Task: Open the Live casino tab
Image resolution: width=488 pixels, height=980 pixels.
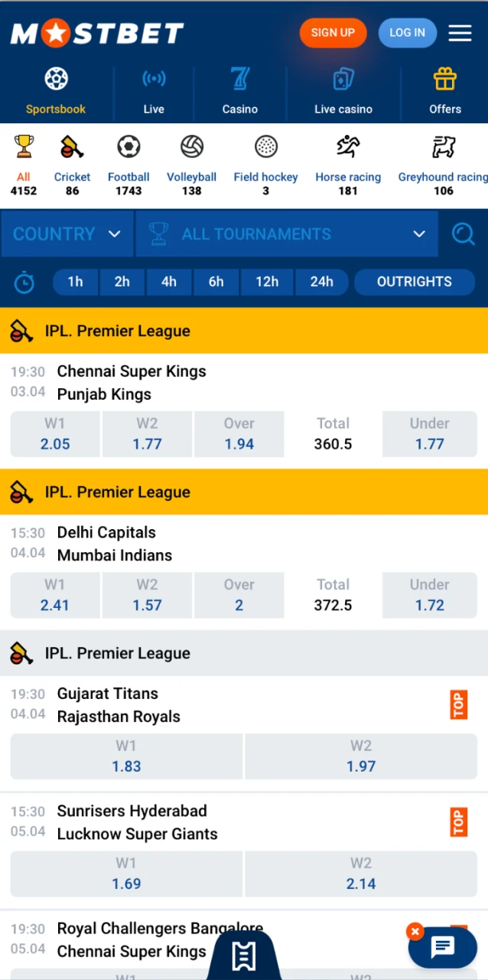Action: click(343, 90)
